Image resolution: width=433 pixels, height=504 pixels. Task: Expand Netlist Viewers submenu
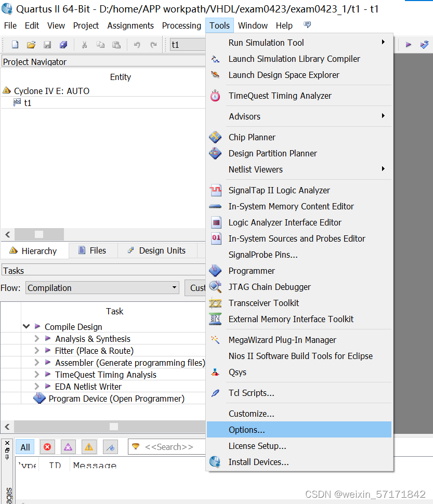click(x=299, y=169)
